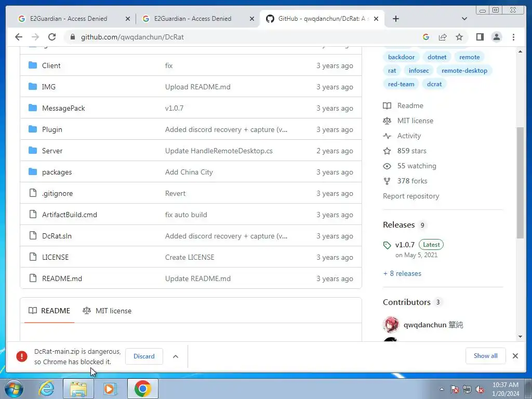
Task: Select the backdoor topic tag
Action: click(402, 57)
